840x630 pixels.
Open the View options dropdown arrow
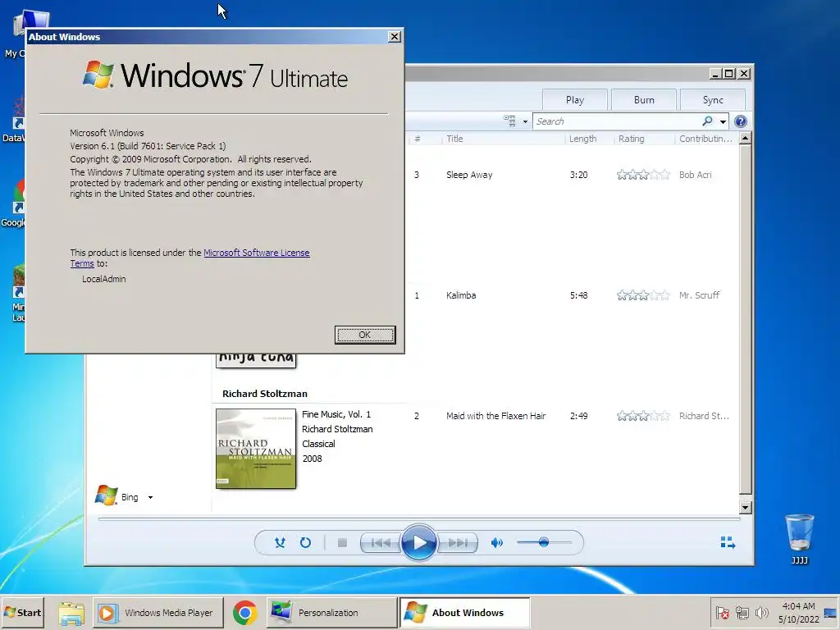[525, 121]
